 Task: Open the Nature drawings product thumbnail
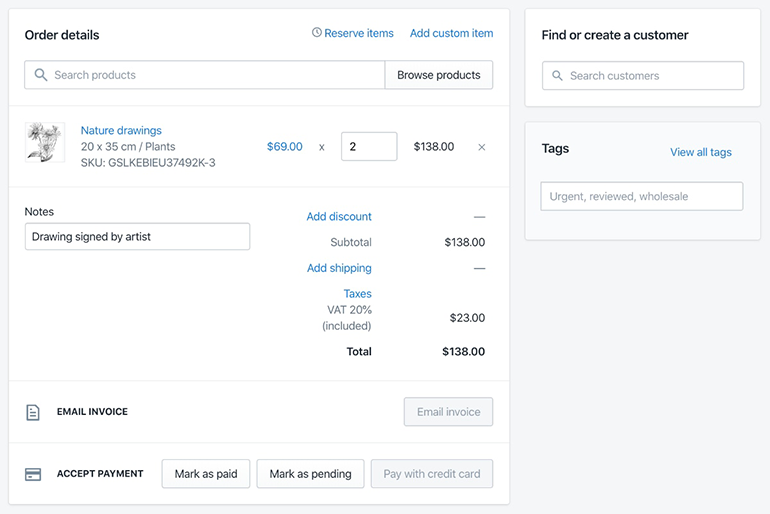click(x=45, y=142)
